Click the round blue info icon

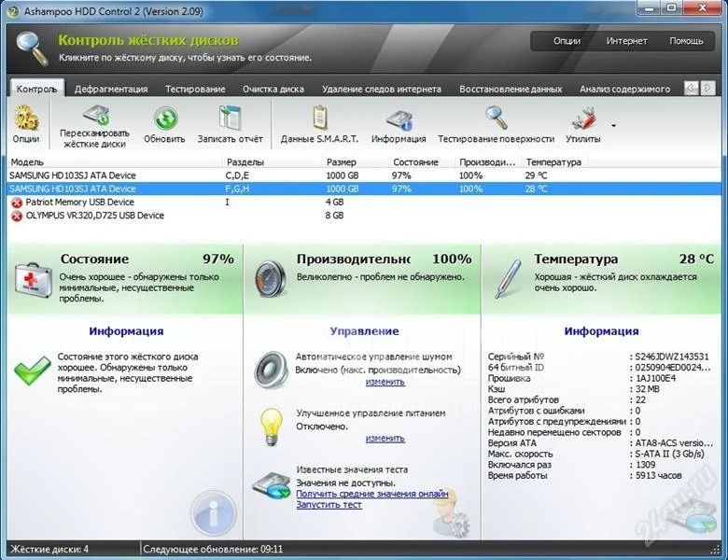[214, 513]
